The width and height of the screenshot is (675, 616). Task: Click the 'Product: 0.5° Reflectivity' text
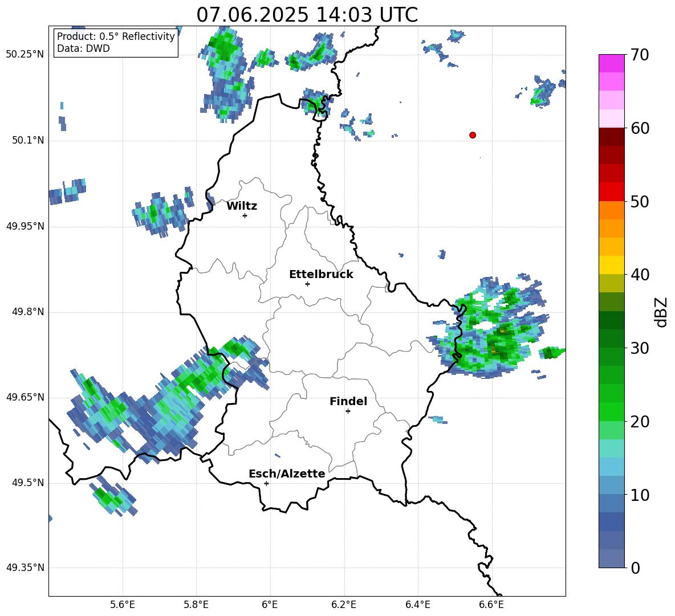116,36
